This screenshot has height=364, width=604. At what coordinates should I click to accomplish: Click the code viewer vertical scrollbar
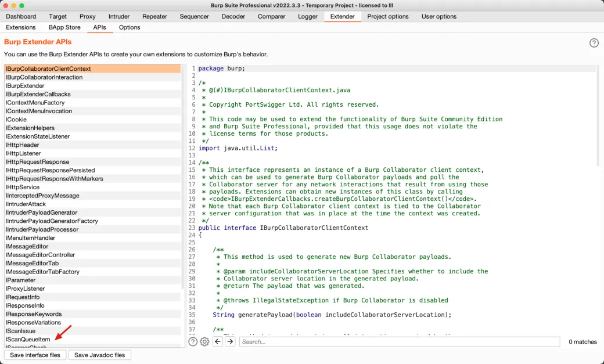pyautogui.click(x=598, y=116)
